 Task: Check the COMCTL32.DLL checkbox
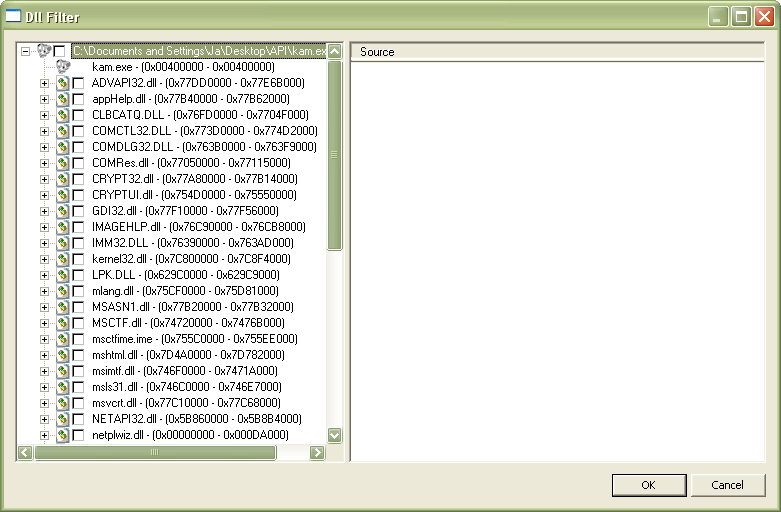click(78, 131)
